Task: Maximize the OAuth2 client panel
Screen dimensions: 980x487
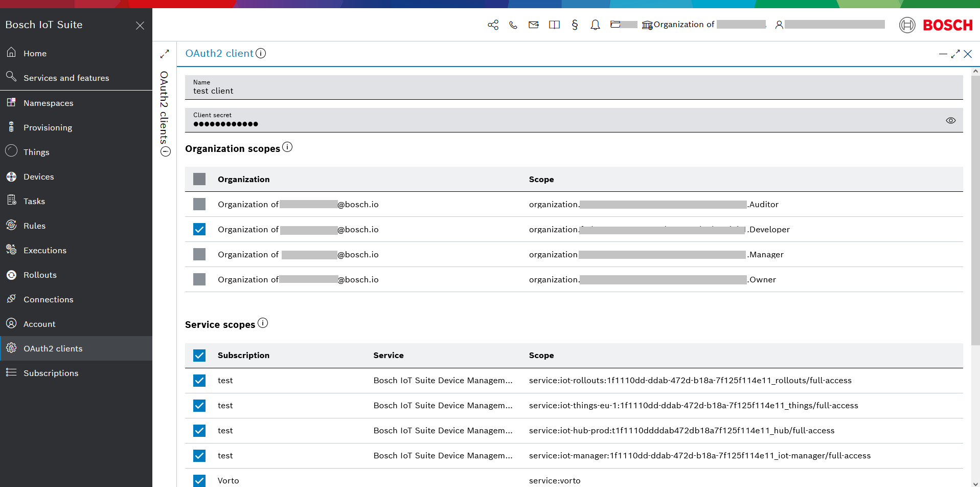Action: tap(955, 54)
